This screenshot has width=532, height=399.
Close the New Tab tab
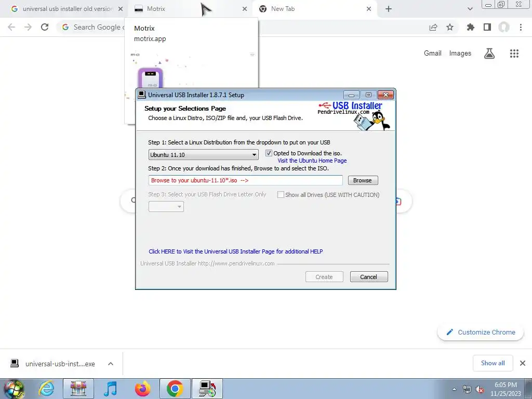coord(369,9)
